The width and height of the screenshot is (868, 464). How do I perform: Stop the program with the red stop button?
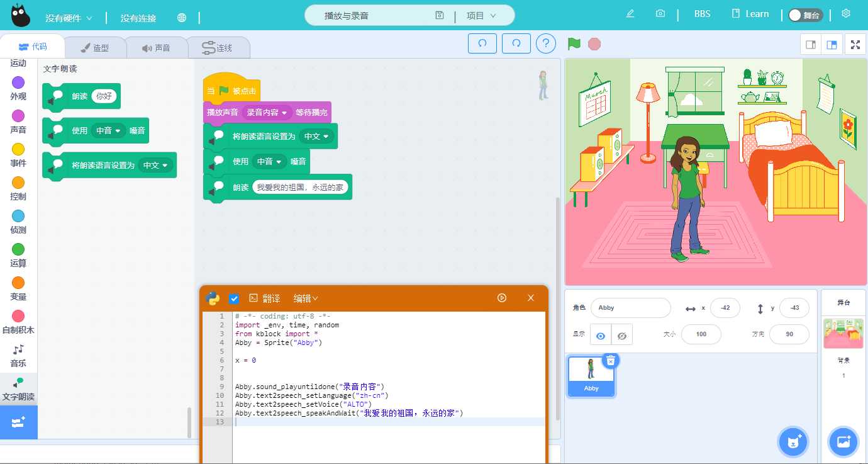[594, 43]
